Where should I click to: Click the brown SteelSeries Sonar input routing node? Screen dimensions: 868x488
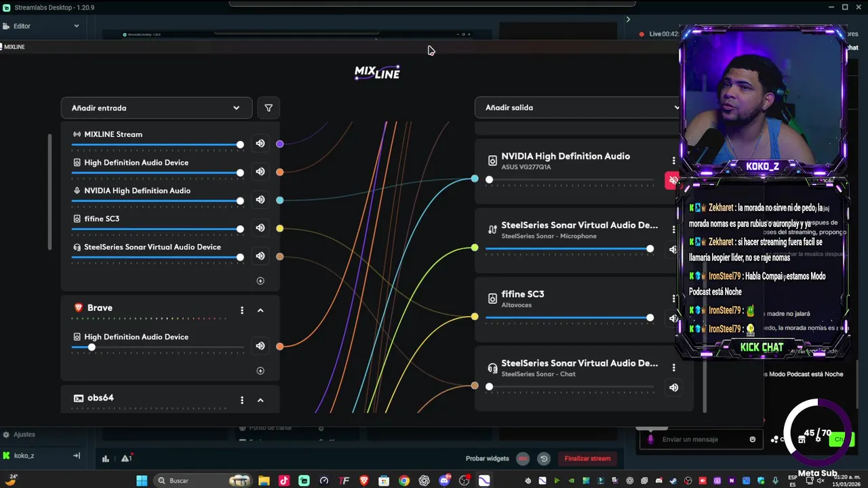(x=279, y=256)
